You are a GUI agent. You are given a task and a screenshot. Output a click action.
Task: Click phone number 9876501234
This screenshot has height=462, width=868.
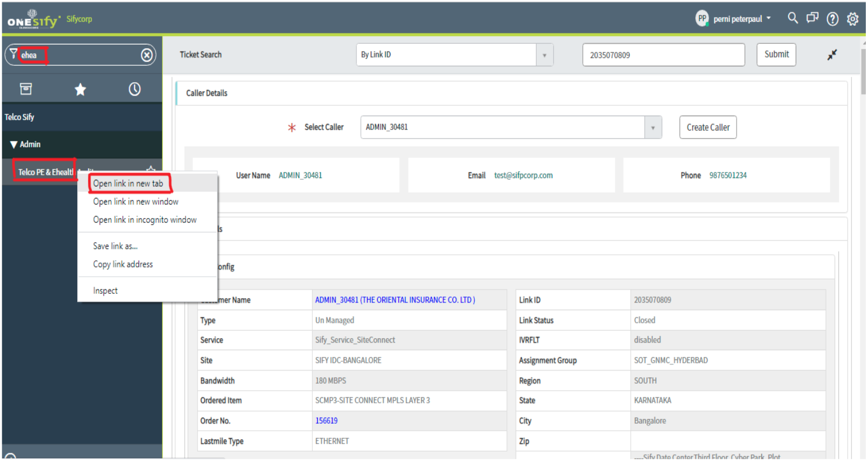click(728, 175)
